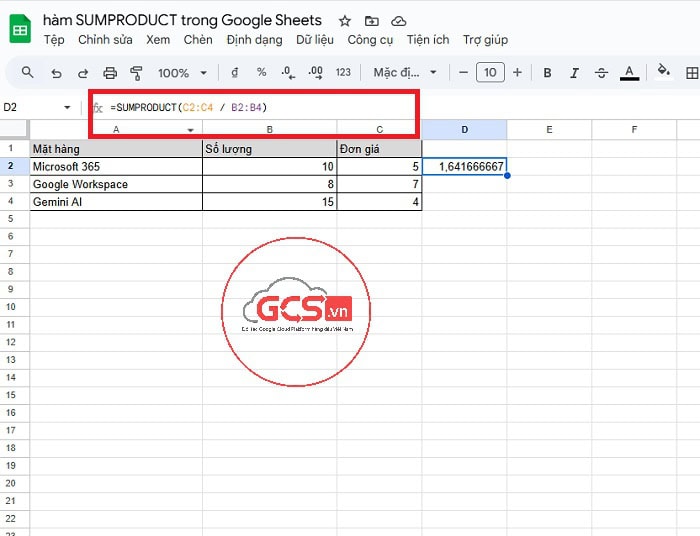700x536 pixels.
Task: Open the 100% zoom dropdown
Action: click(182, 73)
